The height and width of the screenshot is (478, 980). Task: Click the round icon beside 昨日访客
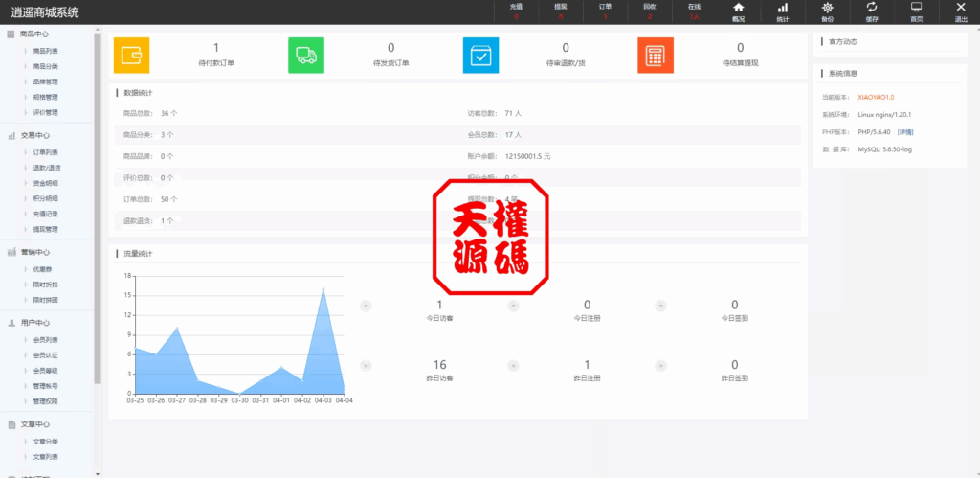point(367,366)
